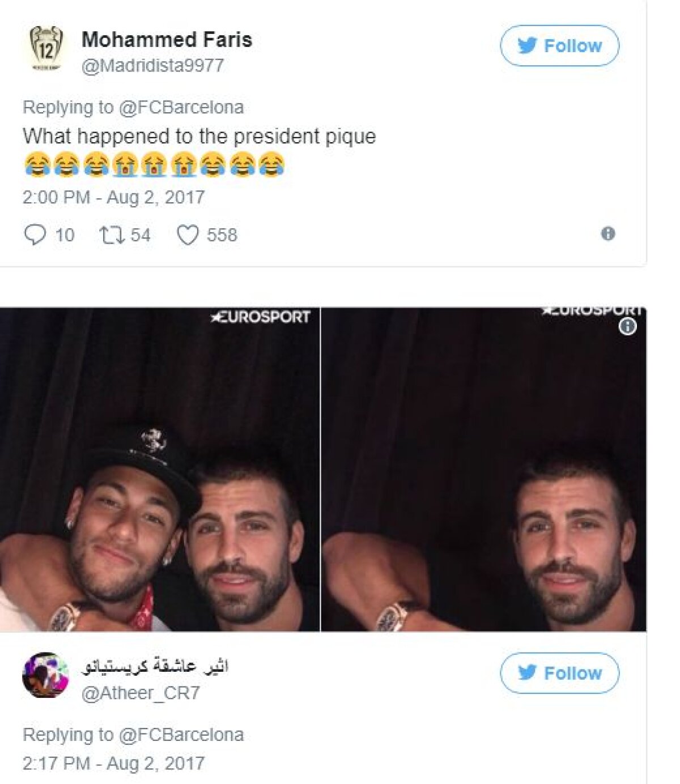Toggle a like on the tweet with the heart
Viewport: 680px width, 784px height.
189,232
